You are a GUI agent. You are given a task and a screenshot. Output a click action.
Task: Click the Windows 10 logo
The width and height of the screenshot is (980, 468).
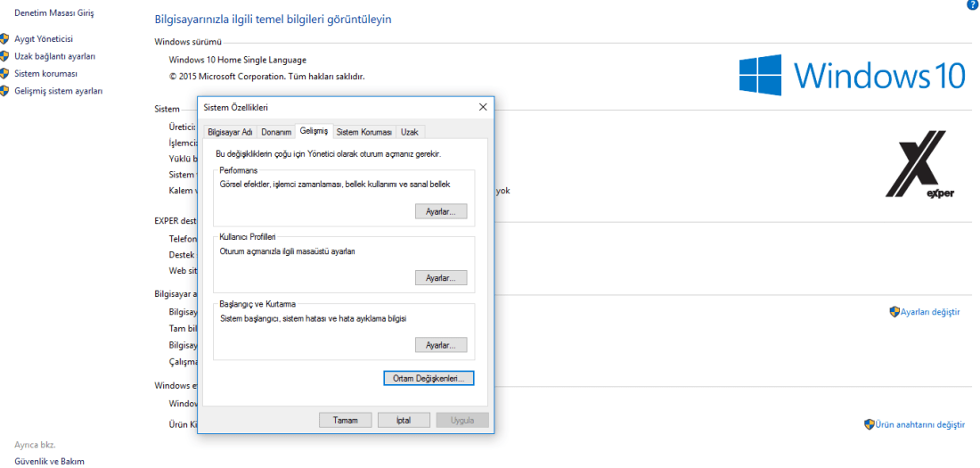(x=852, y=75)
